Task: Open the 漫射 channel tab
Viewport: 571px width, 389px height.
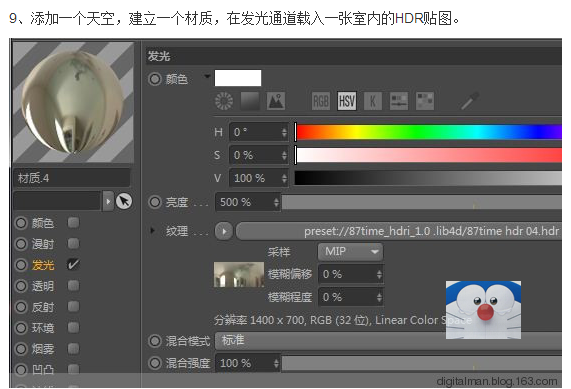Action: (43, 244)
